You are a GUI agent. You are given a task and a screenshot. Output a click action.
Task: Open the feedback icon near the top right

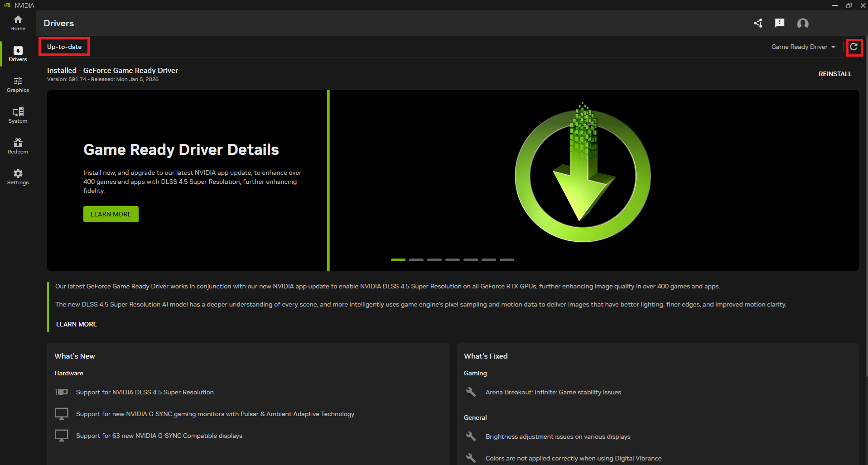pos(780,23)
